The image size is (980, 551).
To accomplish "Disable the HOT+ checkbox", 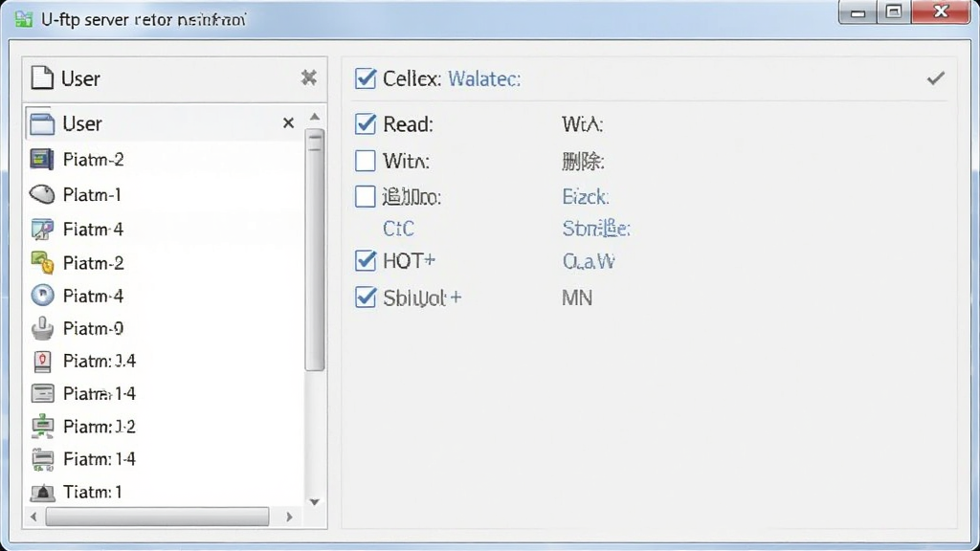I will (x=365, y=260).
